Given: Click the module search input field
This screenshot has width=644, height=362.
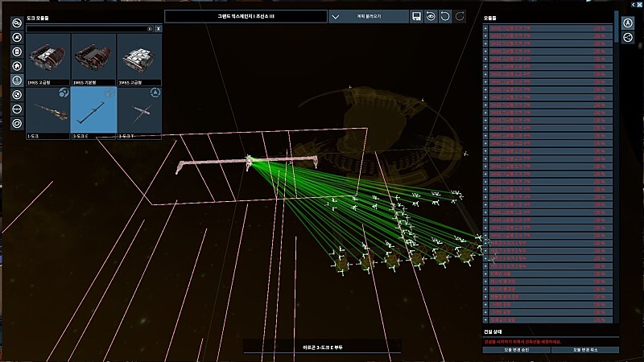Looking at the screenshot, I should pos(89,29).
